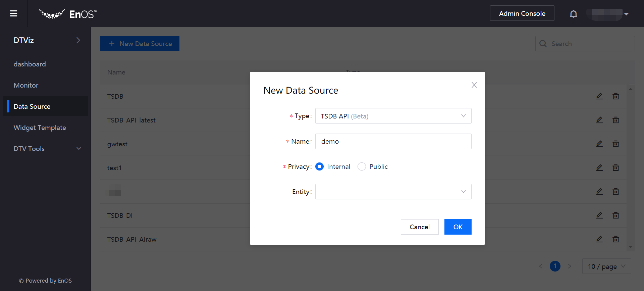This screenshot has height=291, width=644.
Task: Open the user account dropdown arrow
Action: tap(626, 14)
